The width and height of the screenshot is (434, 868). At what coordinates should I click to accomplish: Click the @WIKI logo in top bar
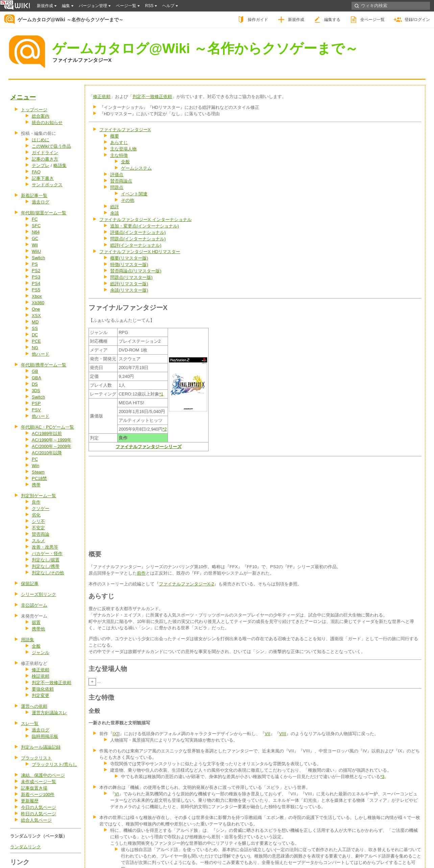[x=17, y=5]
